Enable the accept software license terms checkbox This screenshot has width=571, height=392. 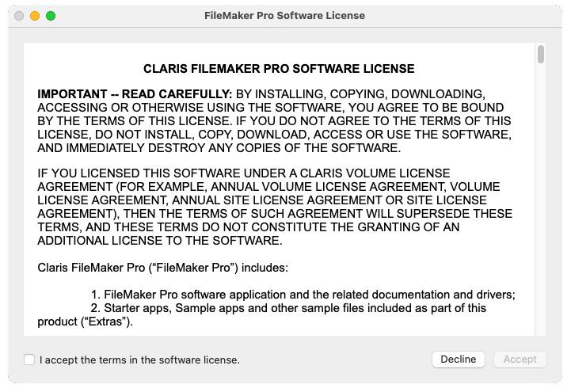tap(29, 360)
